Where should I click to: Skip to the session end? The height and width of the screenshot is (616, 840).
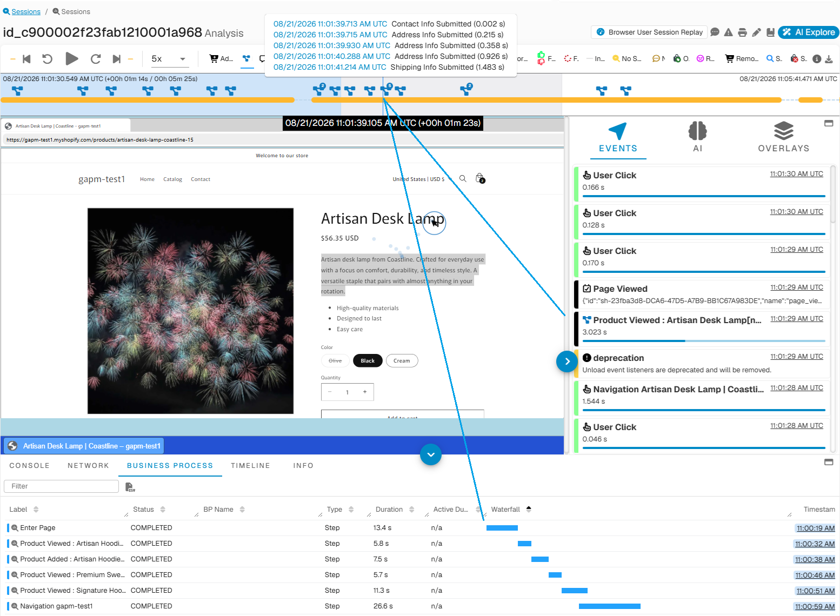[116, 59]
